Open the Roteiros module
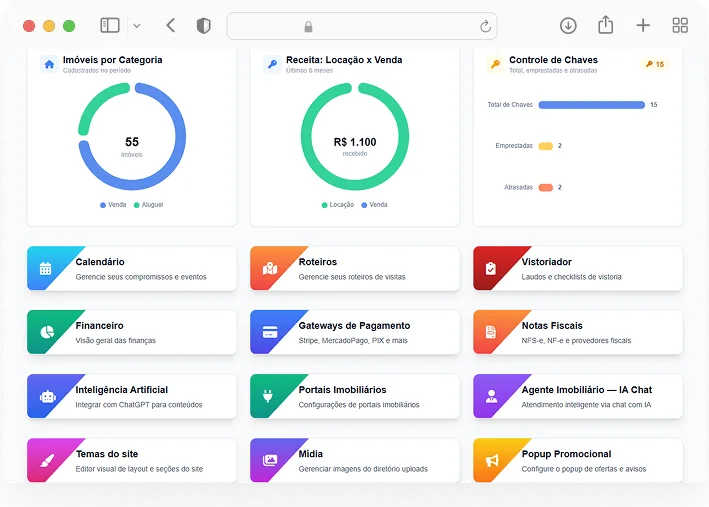This screenshot has width=709, height=507. [354, 268]
